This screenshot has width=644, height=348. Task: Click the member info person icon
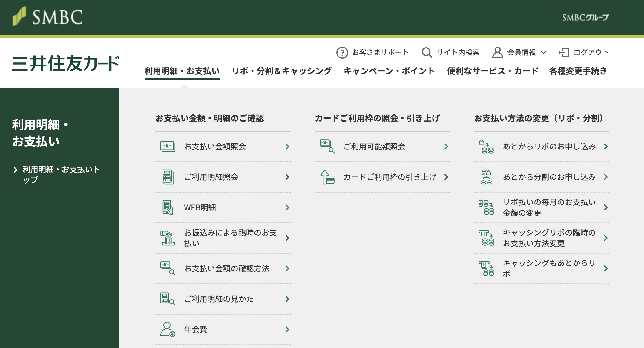497,52
